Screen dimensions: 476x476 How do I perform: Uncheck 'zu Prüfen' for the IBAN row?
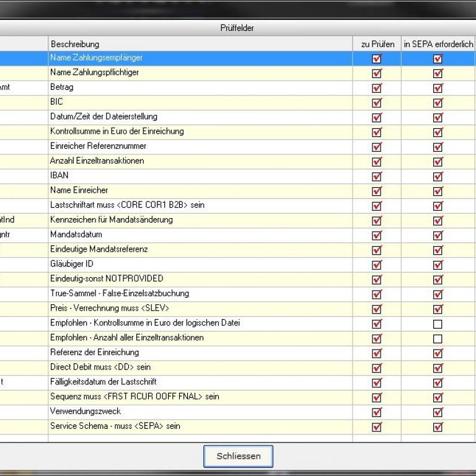[377, 177]
